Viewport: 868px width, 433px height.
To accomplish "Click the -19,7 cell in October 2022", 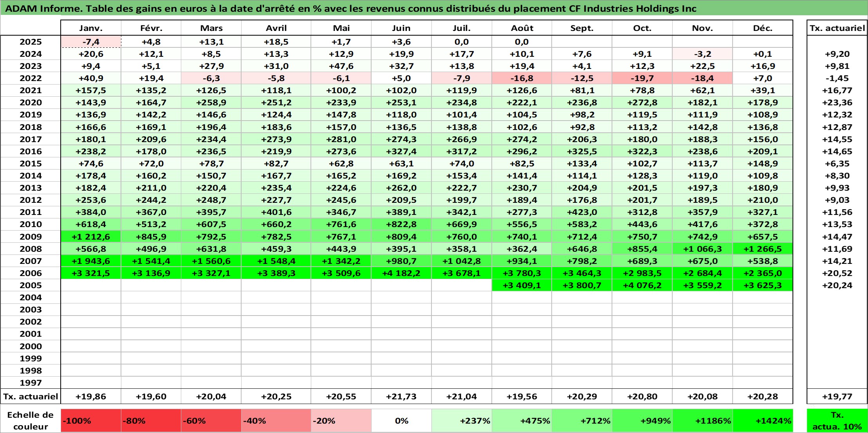I will point(642,78).
